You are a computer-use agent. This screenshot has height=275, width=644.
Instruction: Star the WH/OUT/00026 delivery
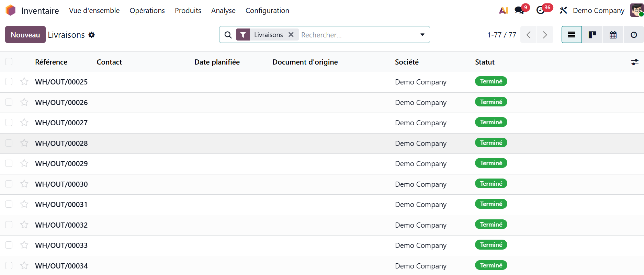[24, 102]
